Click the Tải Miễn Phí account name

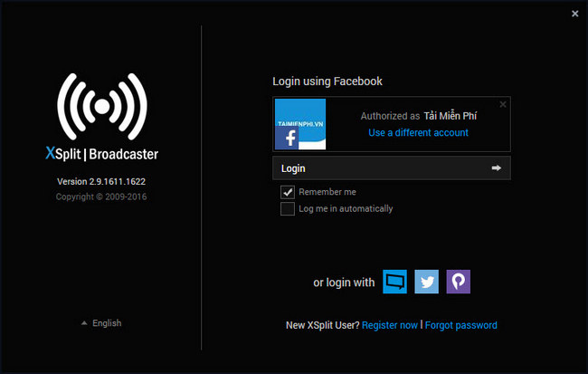tap(450, 116)
